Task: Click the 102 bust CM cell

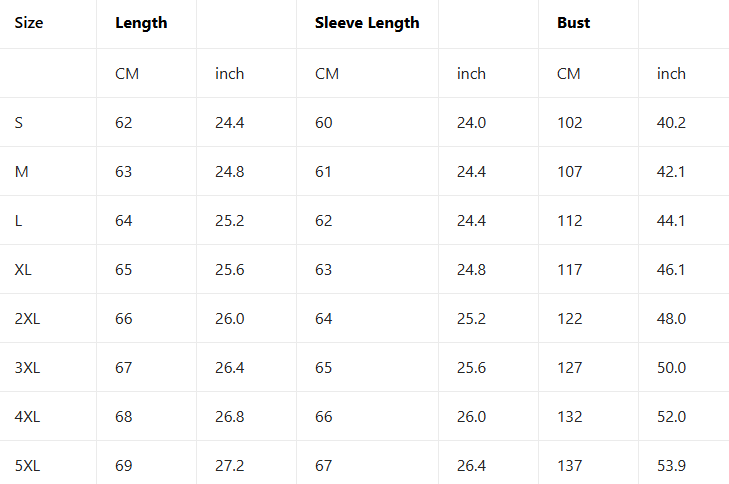Action: (x=570, y=123)
